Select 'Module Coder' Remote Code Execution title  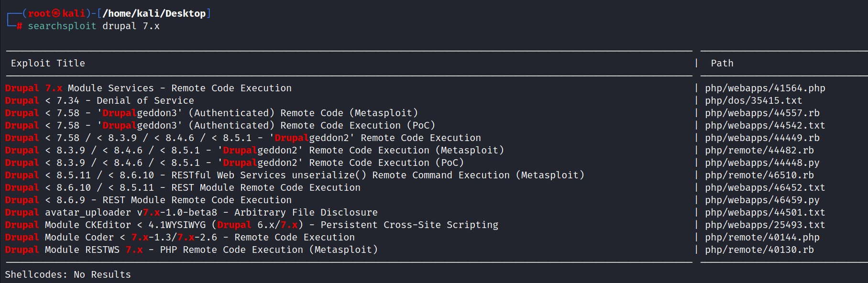(x=180, y=237)
